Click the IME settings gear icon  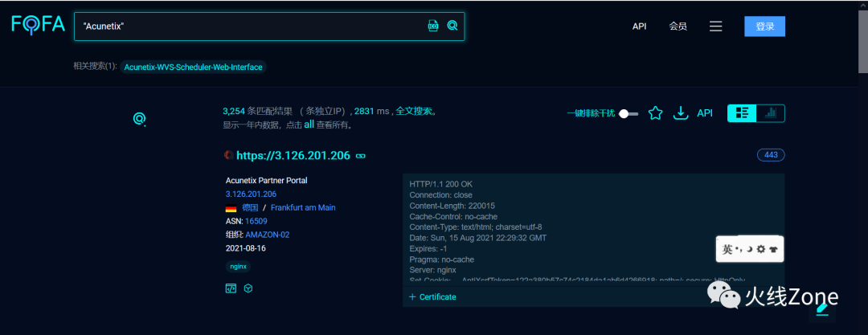click(x=760, y=250)
